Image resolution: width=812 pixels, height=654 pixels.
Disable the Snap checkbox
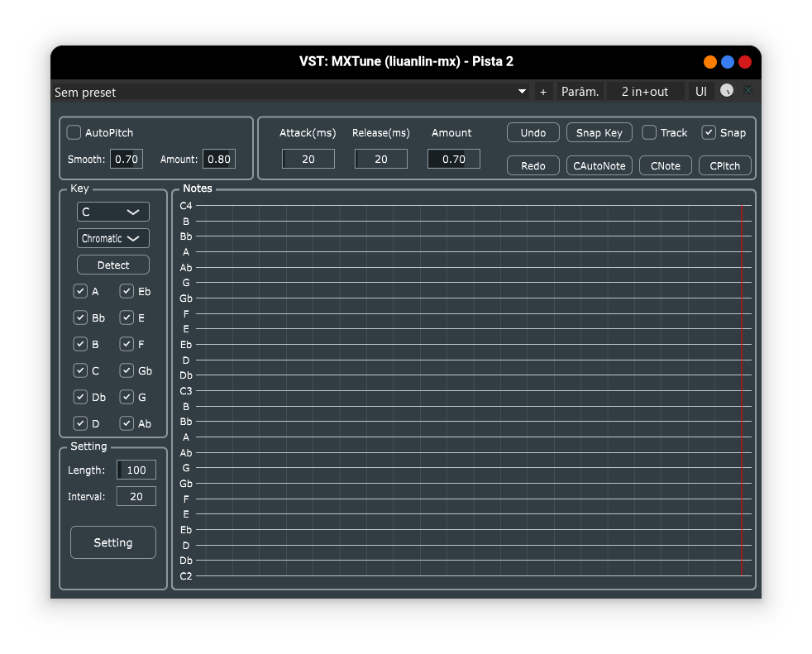[x=709, y=132]
